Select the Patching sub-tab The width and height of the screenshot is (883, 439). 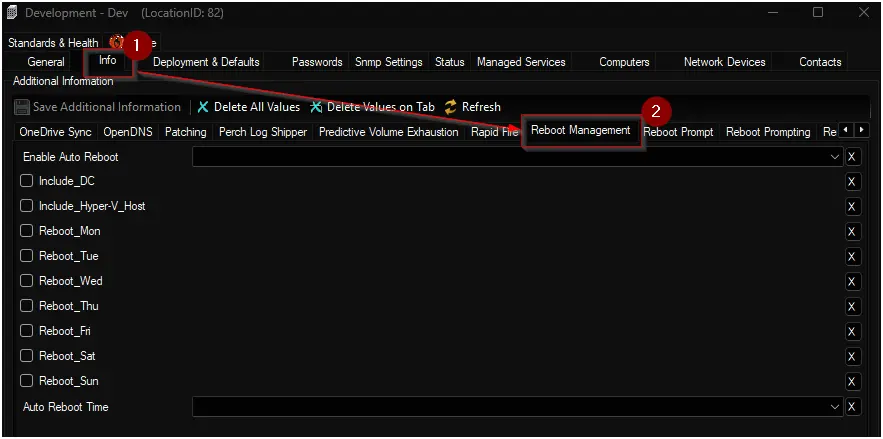[185, 132]
